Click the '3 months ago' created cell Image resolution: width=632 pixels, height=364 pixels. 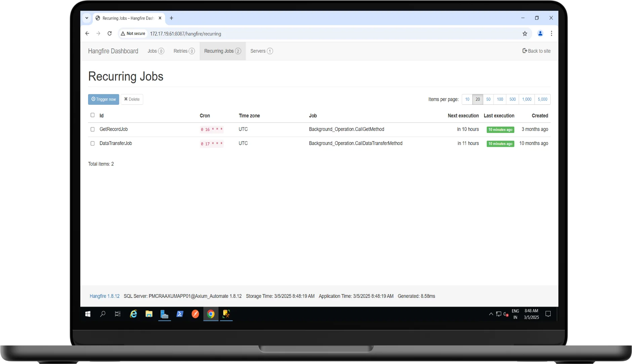pos(535,129)
